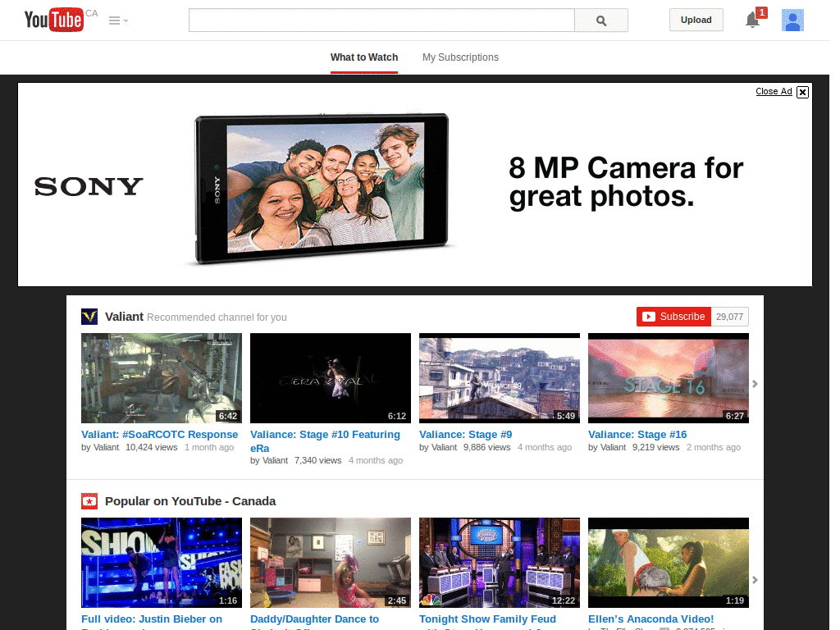The width and height of the screenshot is (840, 630).
Task: Click the Upload button
Action: 696,20
